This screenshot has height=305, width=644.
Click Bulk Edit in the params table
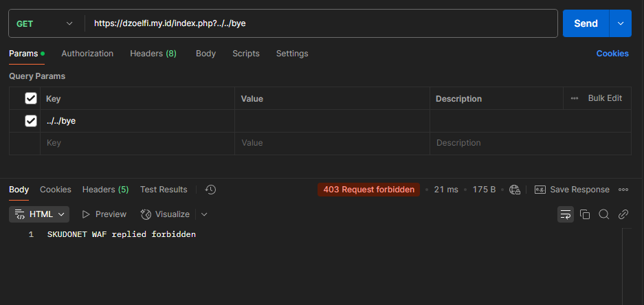(604, 98)
